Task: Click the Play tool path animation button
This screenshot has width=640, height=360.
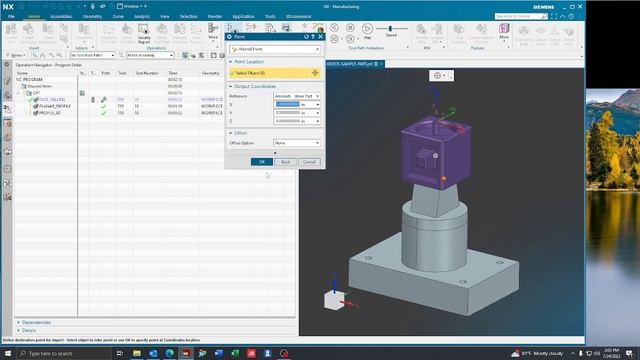Action: 367,28
